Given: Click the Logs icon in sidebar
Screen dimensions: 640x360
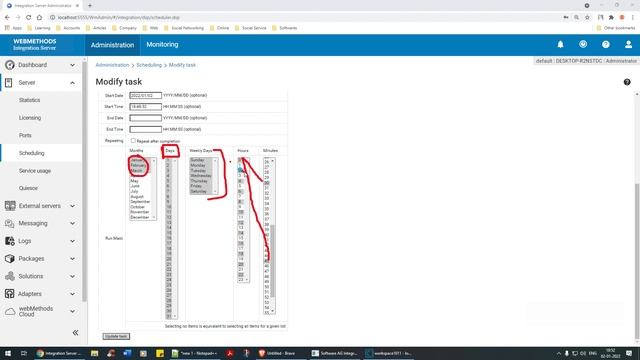Looking at the screenshot, I should pos(10,241).
